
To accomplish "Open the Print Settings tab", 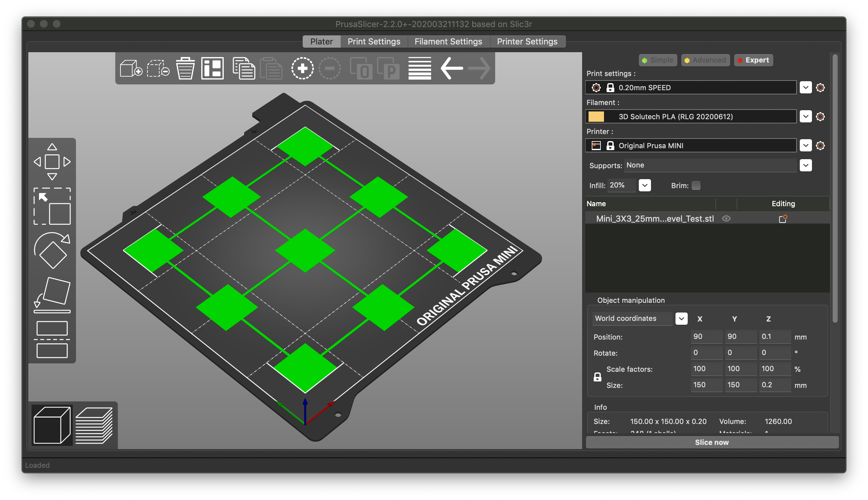I will [x=374, y=42].
